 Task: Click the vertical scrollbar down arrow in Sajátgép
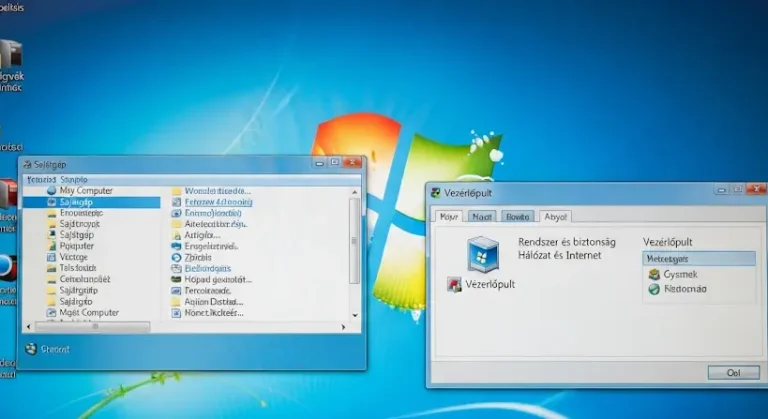coord(355,315)
